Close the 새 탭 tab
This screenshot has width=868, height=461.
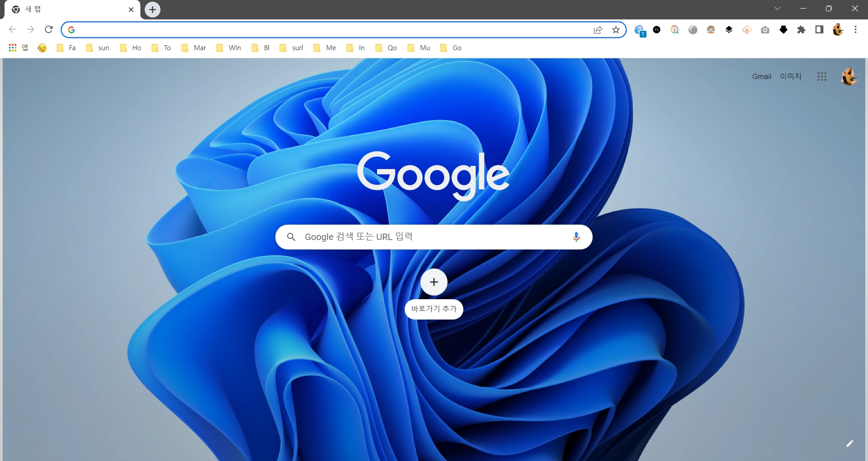[131, 9]
